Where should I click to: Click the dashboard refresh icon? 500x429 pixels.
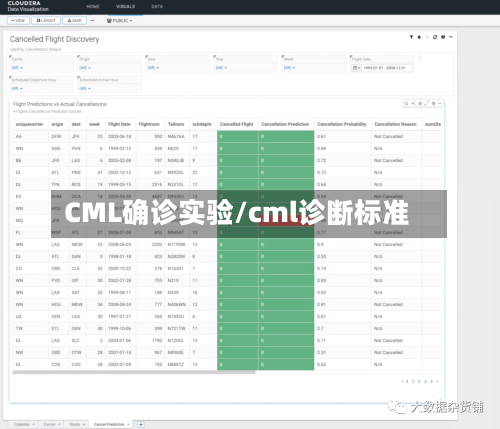tap(435, 37)
